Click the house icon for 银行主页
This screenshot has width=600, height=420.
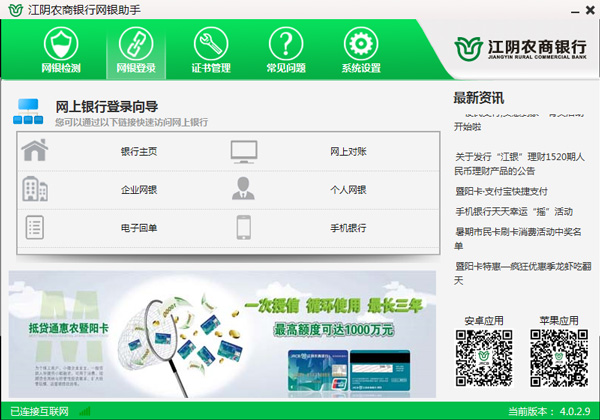[x=35, y=150]
